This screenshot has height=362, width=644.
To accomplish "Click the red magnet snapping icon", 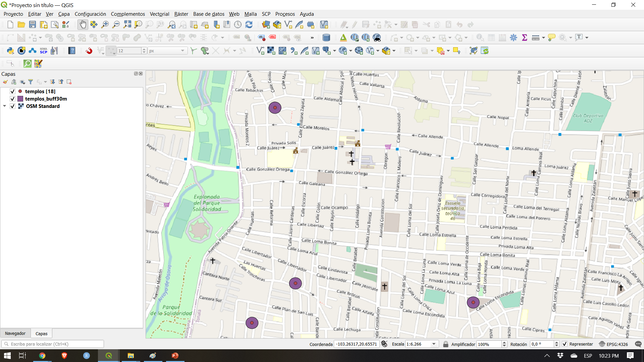I will pos(89,51).
